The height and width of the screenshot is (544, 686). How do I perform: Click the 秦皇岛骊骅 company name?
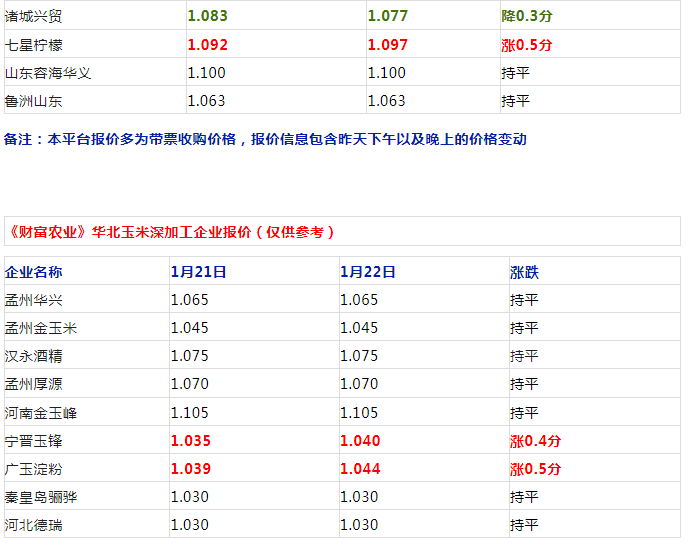(x=41, y=497)
